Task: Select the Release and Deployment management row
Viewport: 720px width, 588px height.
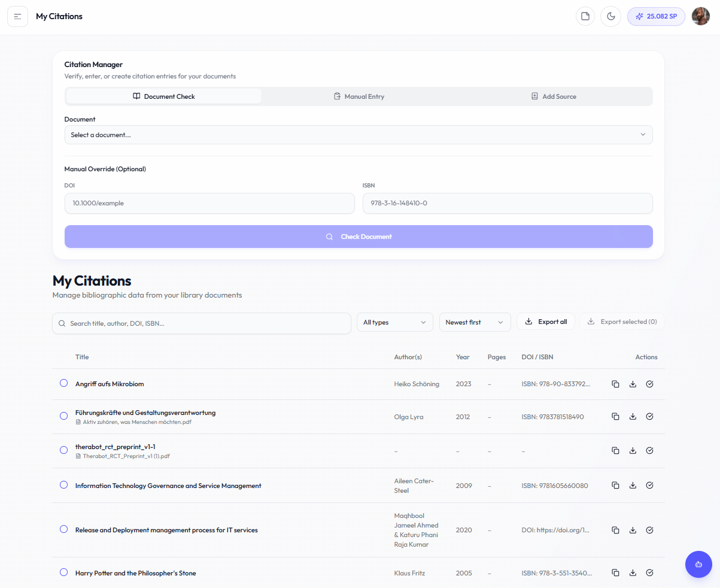Action: tap(64, 529)
